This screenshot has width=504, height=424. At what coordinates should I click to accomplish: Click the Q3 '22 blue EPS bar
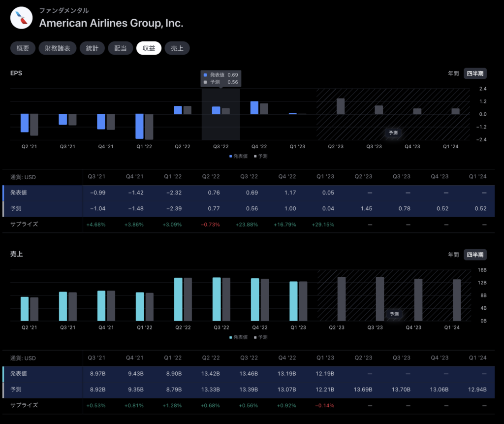pyautogui.click(x=216, y=110)
